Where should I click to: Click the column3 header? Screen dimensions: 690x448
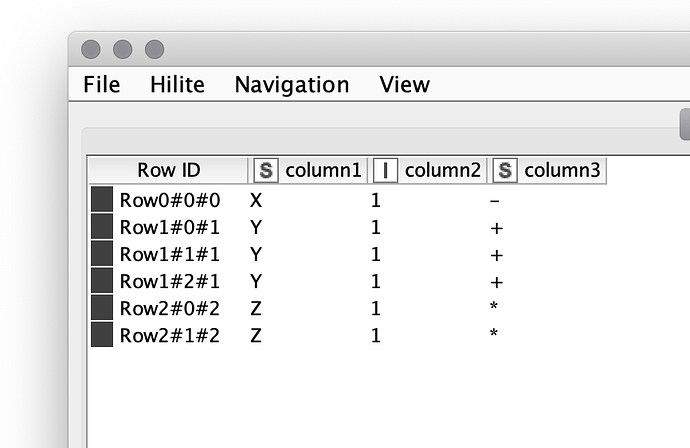pyautogui.click(x=547, y=170)
